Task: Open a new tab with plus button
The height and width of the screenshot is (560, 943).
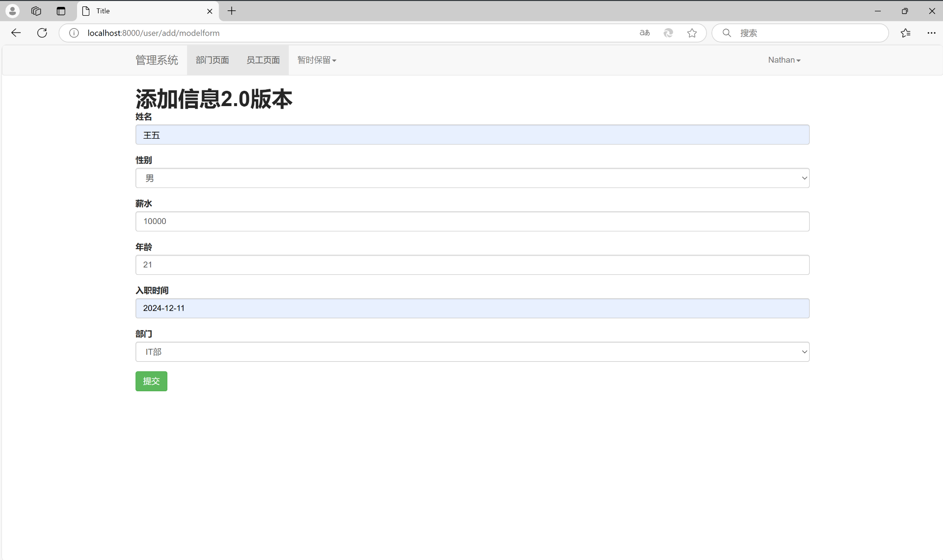Action: click(232, 11)
